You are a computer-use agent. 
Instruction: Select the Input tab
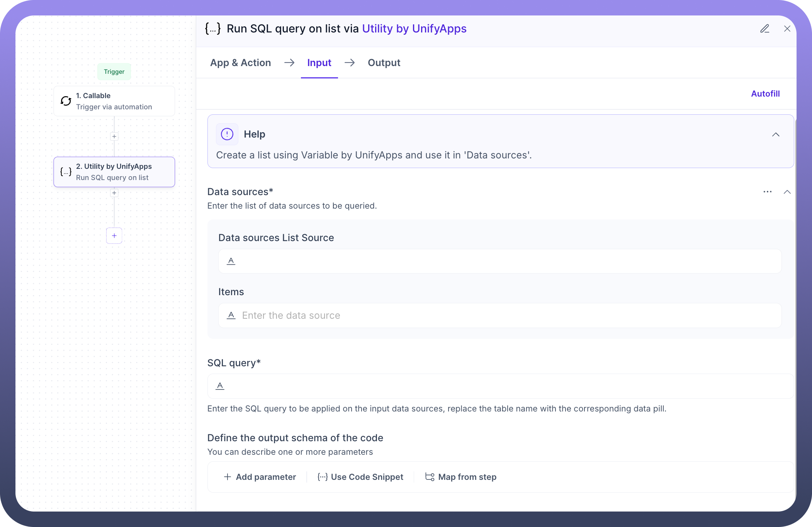point(319,63)
